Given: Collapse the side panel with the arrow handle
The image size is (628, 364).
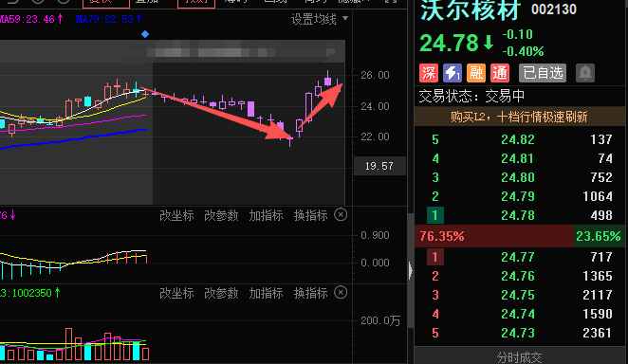Looking at the screenshot, I should (x=410, y=271).
